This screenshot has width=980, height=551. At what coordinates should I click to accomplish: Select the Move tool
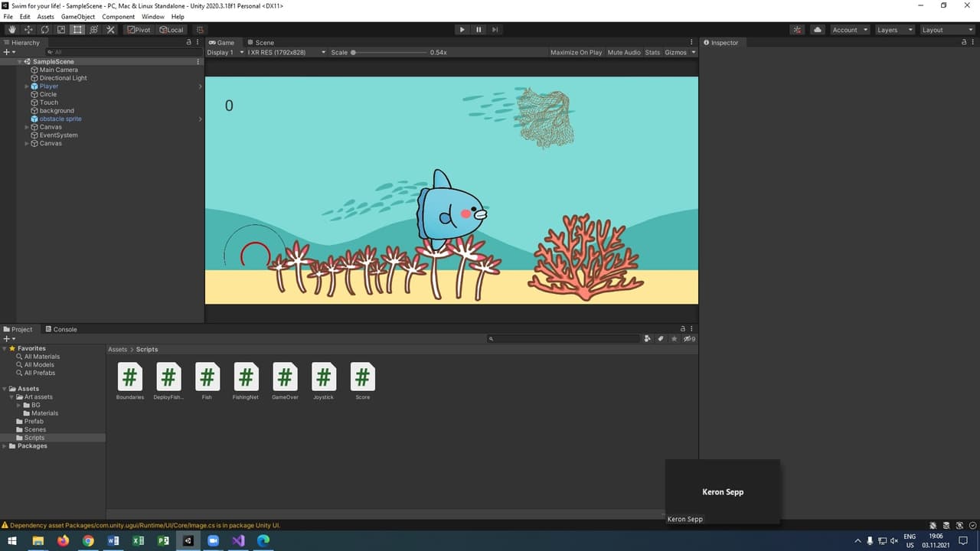(x=28, y=30)
